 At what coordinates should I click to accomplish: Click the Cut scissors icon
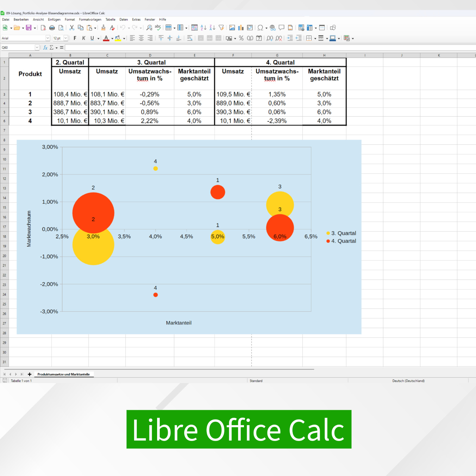72,28
